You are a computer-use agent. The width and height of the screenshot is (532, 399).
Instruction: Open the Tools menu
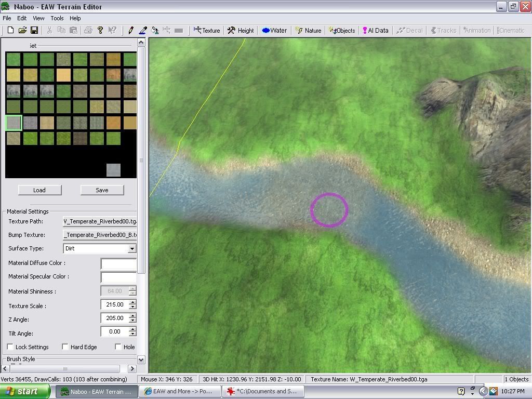pos(57,18)
